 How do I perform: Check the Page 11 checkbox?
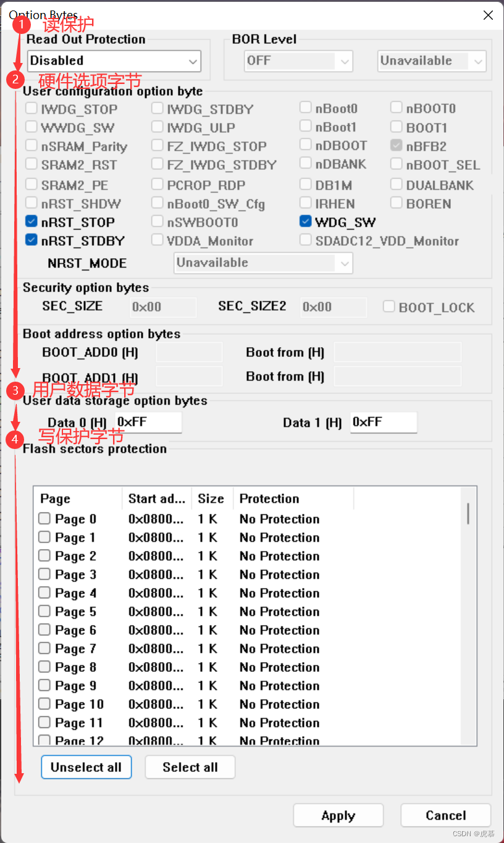44,723
